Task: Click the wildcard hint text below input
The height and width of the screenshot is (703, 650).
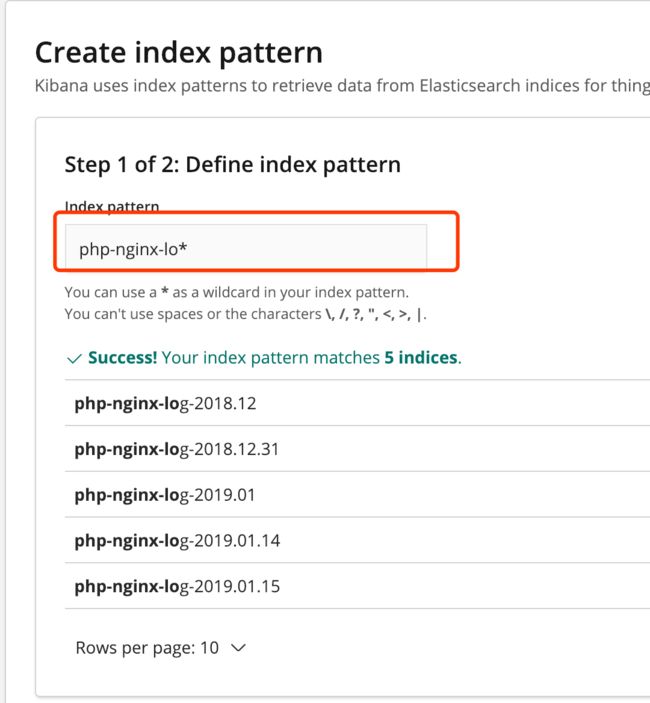Action: (x=237, y=292)
